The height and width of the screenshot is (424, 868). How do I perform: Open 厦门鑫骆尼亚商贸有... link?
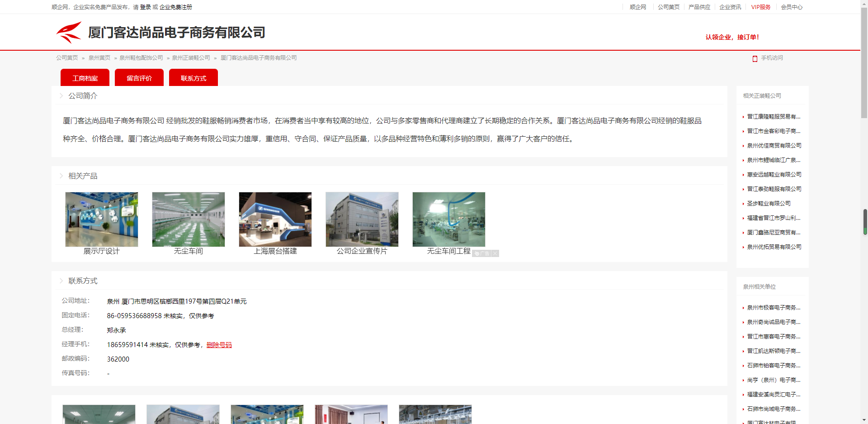coord(774,233)
